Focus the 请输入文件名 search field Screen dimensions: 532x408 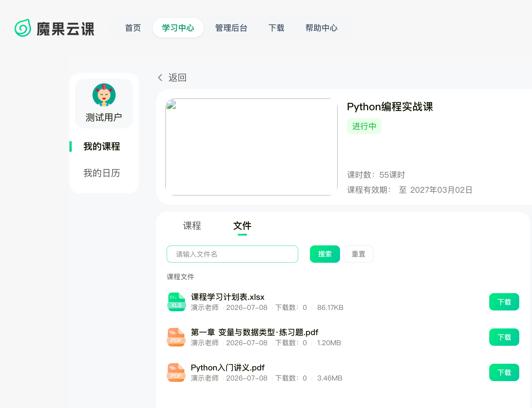point(232,254)
